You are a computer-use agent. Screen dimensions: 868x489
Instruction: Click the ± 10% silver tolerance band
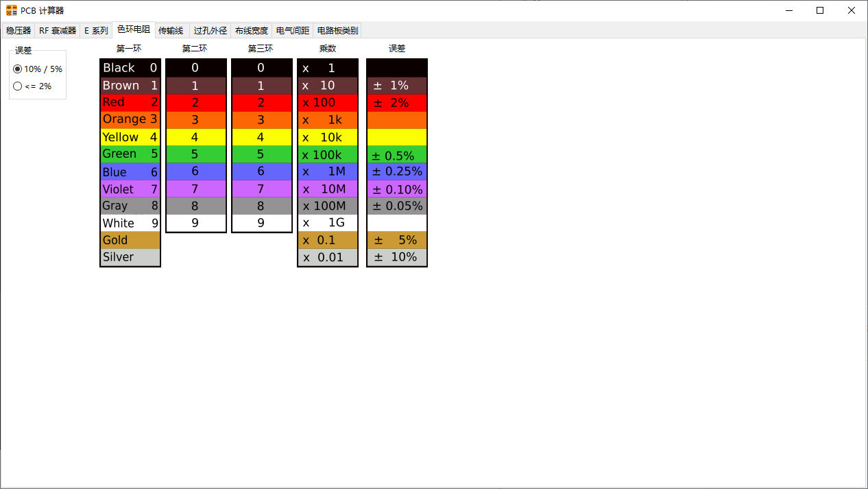click(396, 257)
